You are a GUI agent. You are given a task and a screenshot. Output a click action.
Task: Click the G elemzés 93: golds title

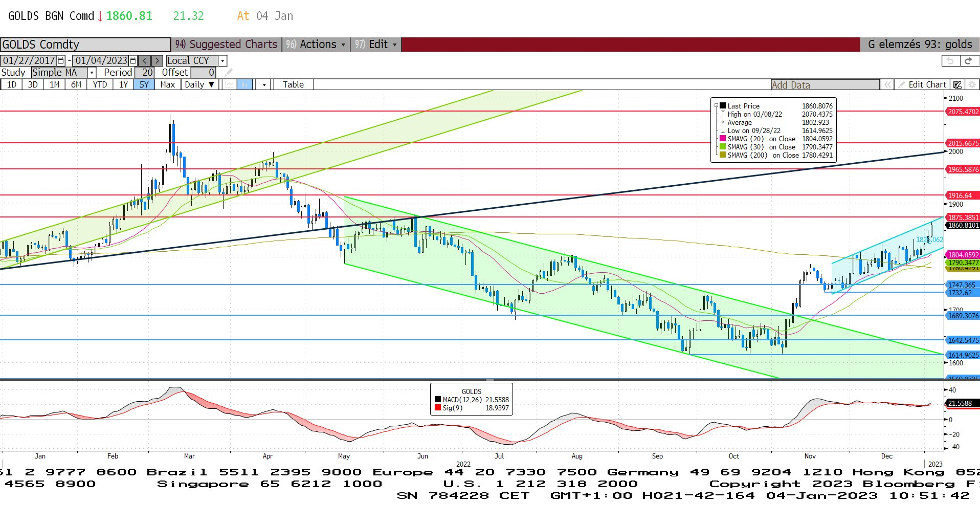920,45
